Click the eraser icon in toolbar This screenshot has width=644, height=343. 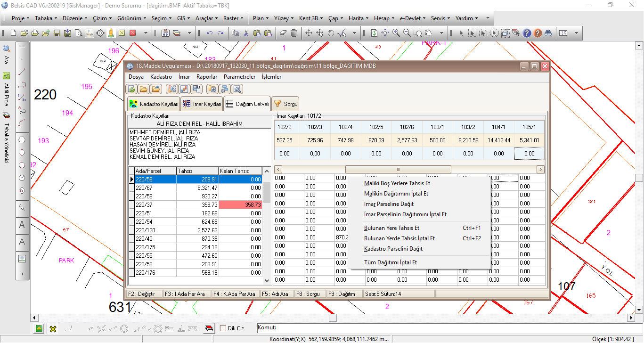[283, 33]
